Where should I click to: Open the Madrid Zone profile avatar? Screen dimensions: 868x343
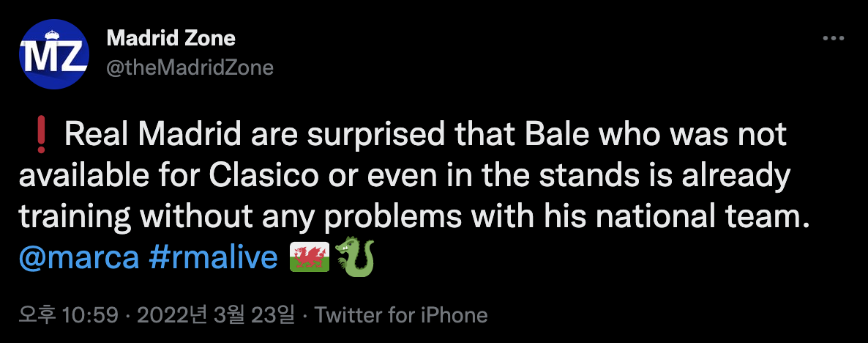pyautogui.click(x=54, y=54)
